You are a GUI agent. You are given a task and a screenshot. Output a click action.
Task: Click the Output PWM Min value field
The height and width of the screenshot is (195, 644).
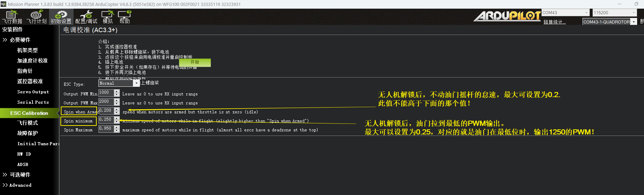(106, 93)
